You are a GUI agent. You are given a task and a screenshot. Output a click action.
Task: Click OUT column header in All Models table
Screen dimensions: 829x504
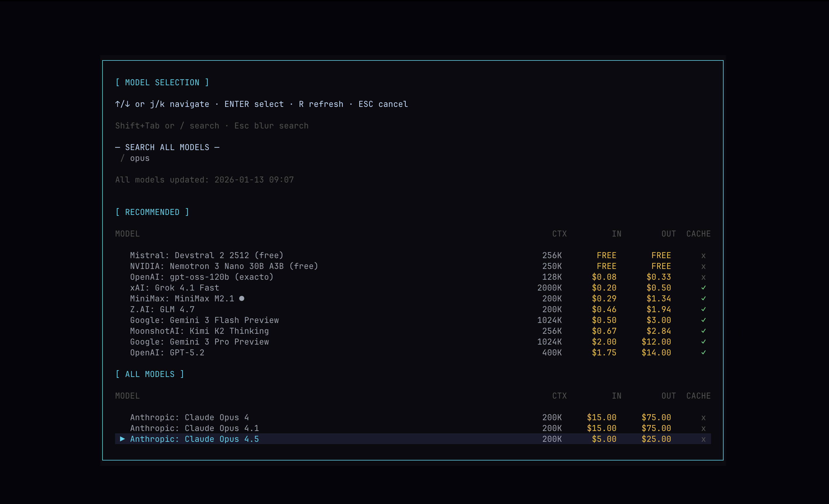click(669, 396)
